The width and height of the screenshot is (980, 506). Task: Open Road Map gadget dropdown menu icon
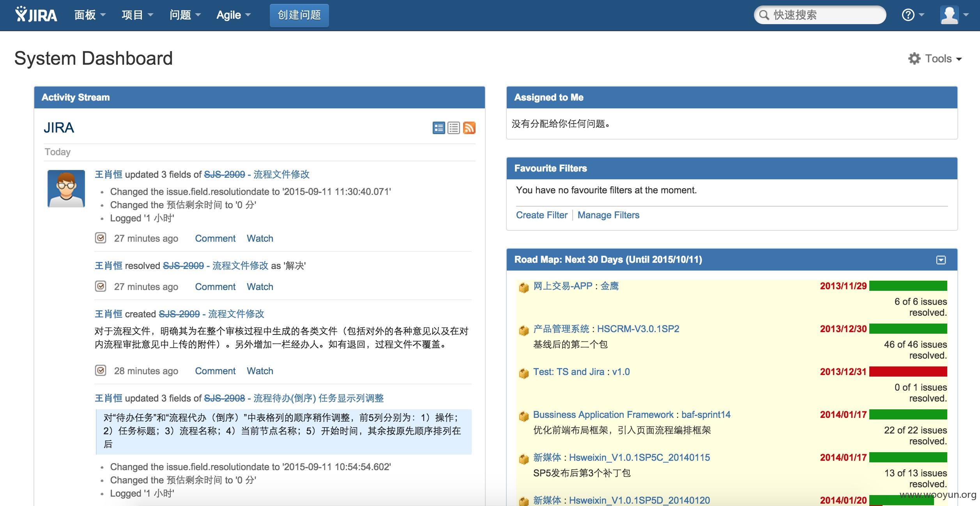(941, 260)
